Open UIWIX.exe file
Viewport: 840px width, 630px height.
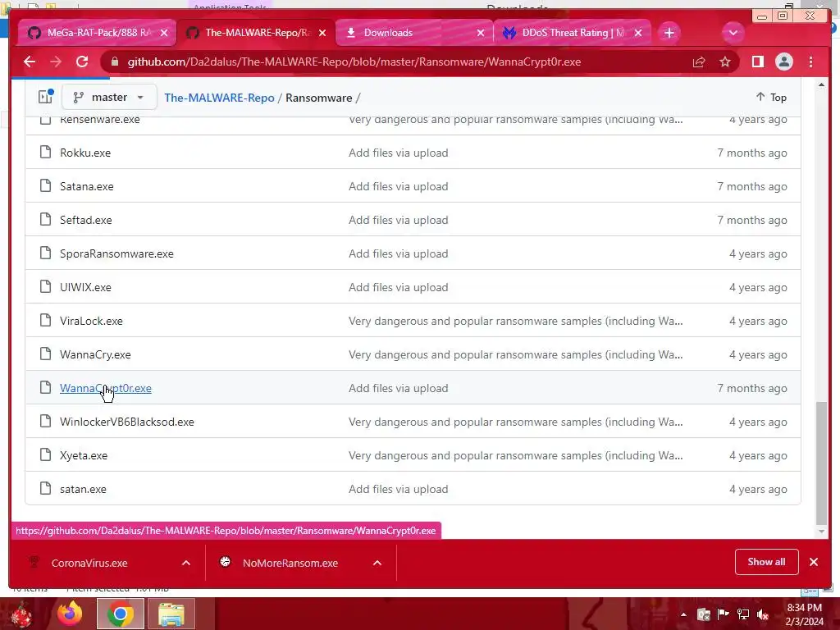[85, 287]
